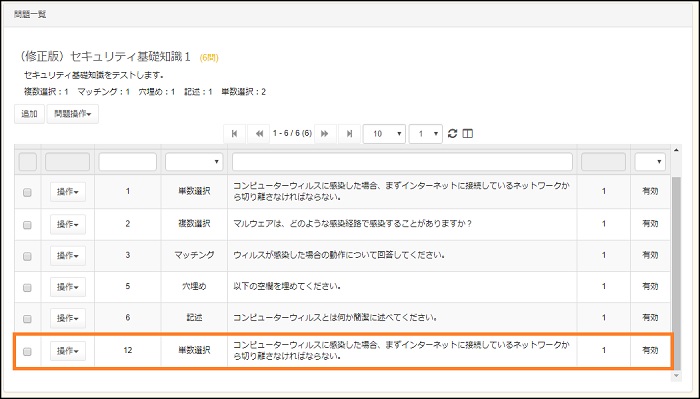Open 操作 menu for question 6
This screenshot has height=399, width=700.
point(68,318)
